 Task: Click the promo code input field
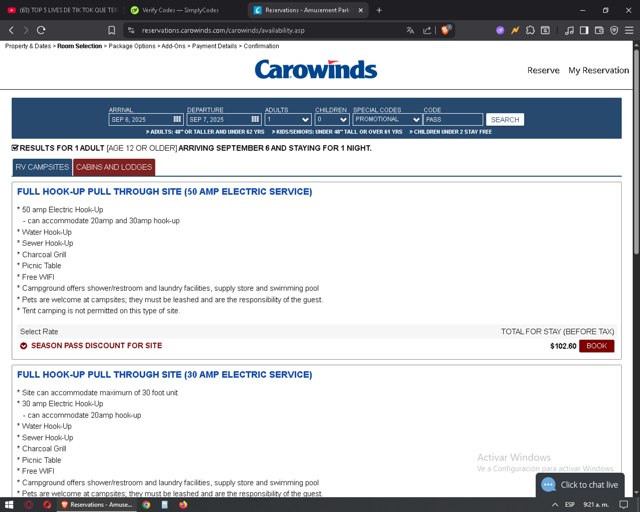pos(453,119)
